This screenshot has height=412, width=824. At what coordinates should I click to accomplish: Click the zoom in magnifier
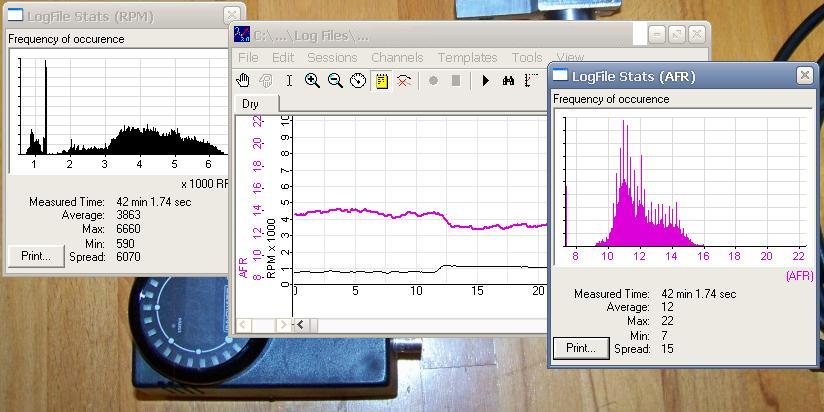(x=312, y=81)
